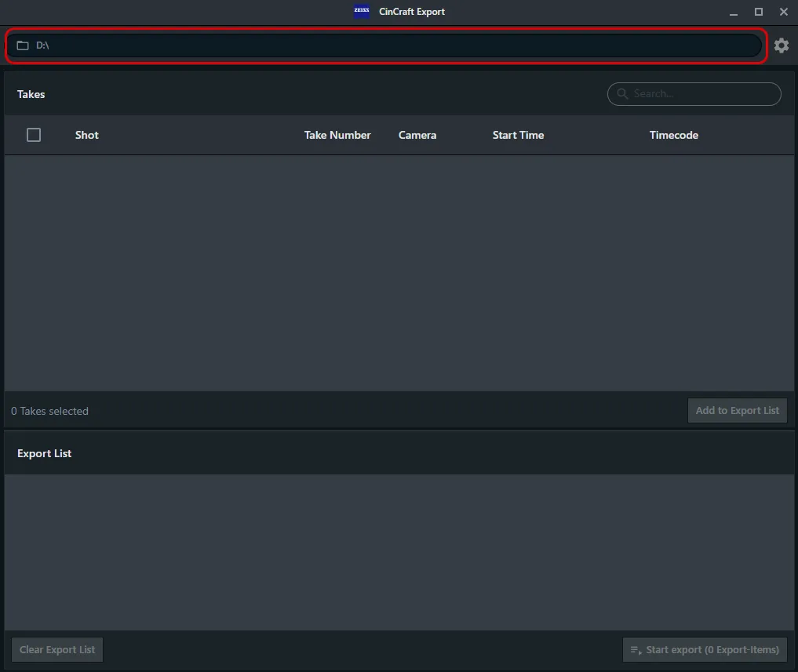Viewport: 798px width, 672px height.
Task: Focus the Search takes field
Action: [x=694, y=94]
